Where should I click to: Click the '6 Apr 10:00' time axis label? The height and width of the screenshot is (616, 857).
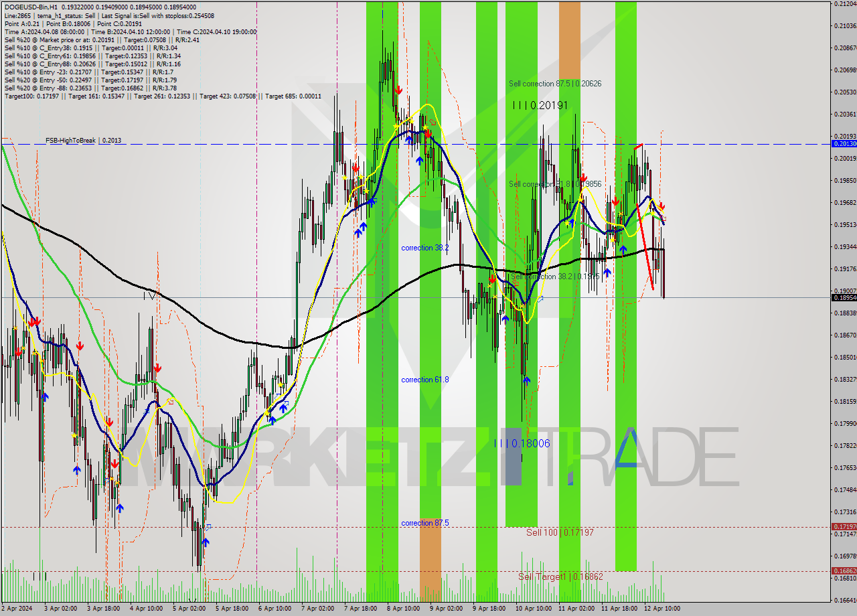click(274, 609)
